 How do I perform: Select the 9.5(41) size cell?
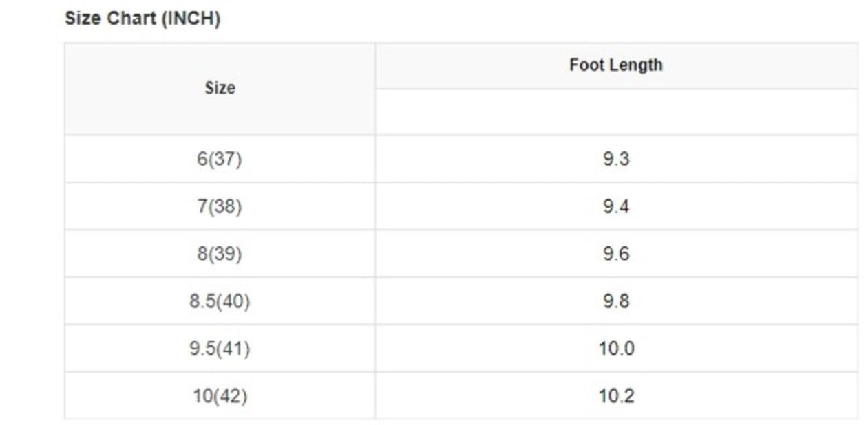220,349
